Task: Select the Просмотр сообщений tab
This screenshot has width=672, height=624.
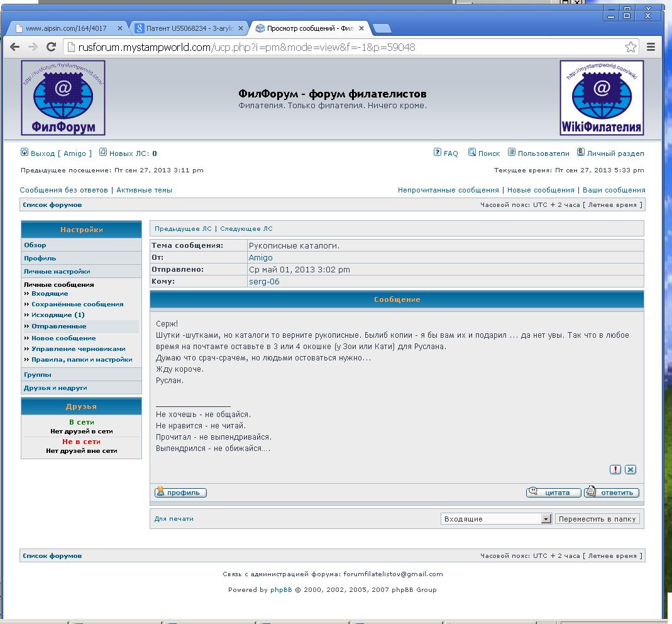Action: [x=309, y=28]
